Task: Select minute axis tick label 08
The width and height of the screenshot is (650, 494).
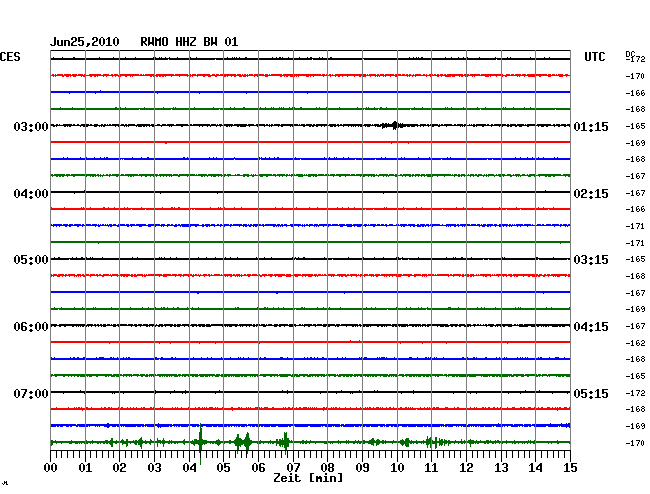Action: pos(327,468)
